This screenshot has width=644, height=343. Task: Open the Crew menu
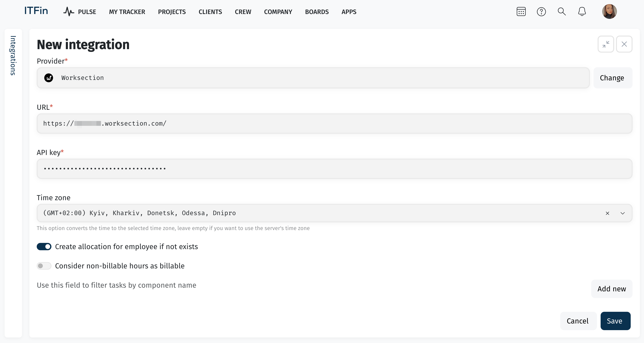point(243,12)
